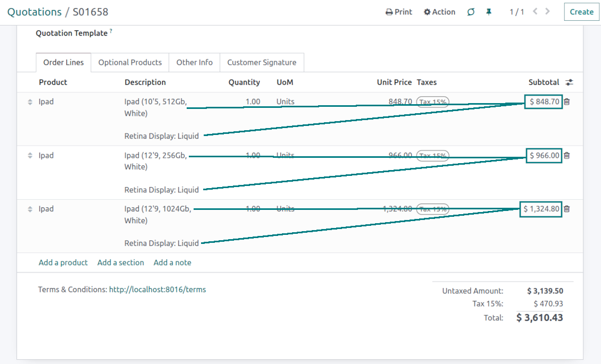Click Tax 15% tag on 1,324.80 line
The height and width of the screenshot is (364, 601).
click(x=433, y=209)
